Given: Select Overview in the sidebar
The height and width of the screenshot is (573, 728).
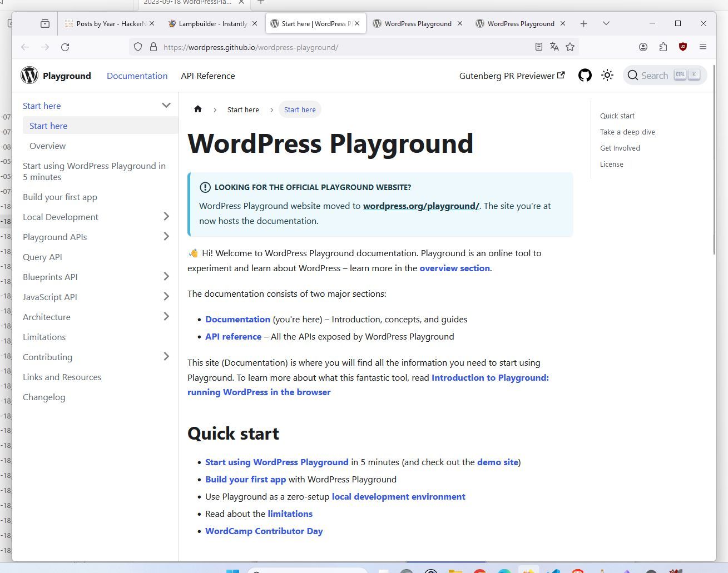Looking at the screenshot, I should 48,146.
